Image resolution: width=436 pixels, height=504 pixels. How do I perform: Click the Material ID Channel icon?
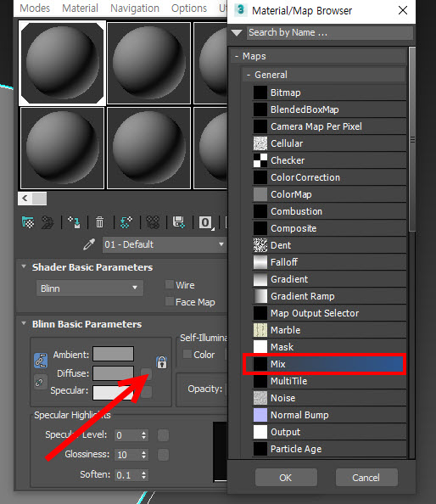click(x=205, y=222)
